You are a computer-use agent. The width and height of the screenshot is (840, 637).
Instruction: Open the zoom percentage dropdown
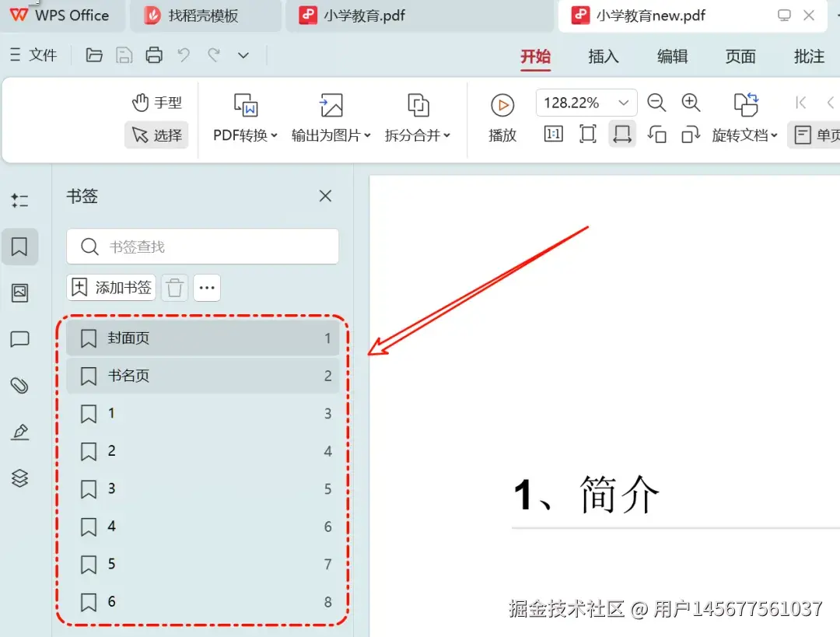(624, 101)
